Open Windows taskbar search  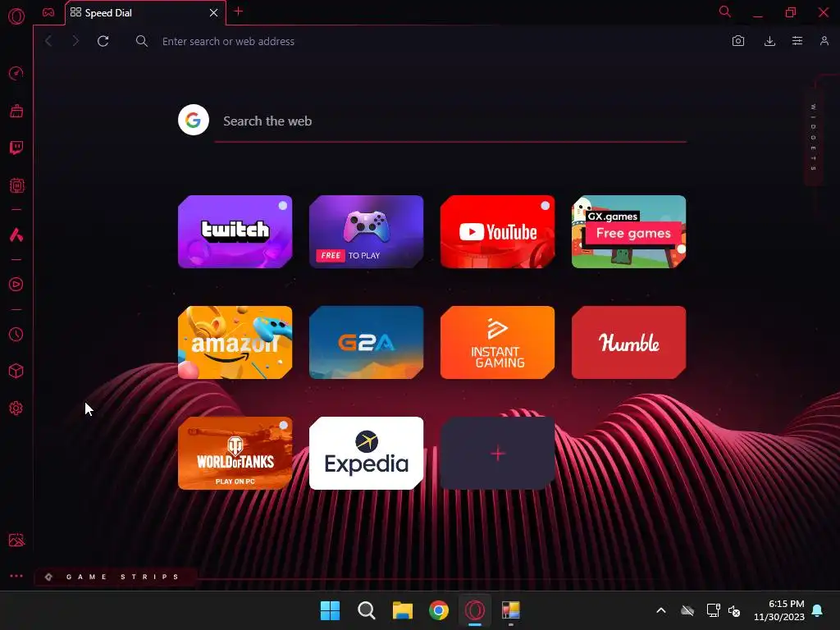(x=367, y=610)
